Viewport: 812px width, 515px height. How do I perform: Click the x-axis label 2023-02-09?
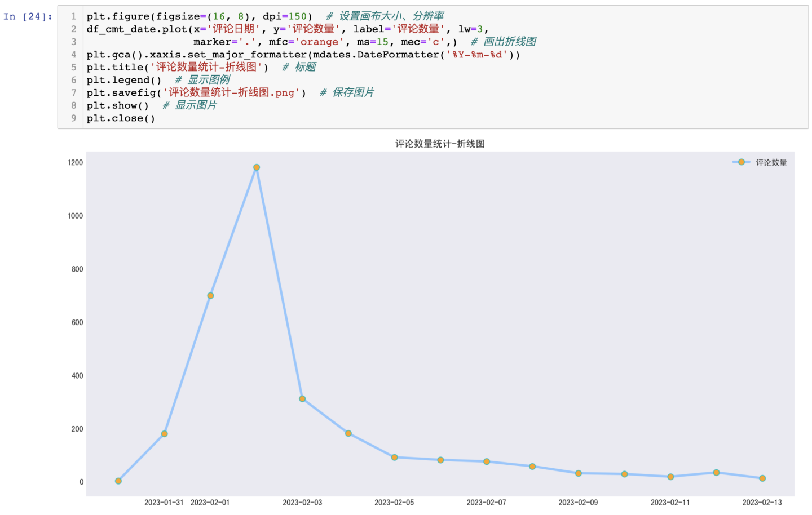click(579, 503)
